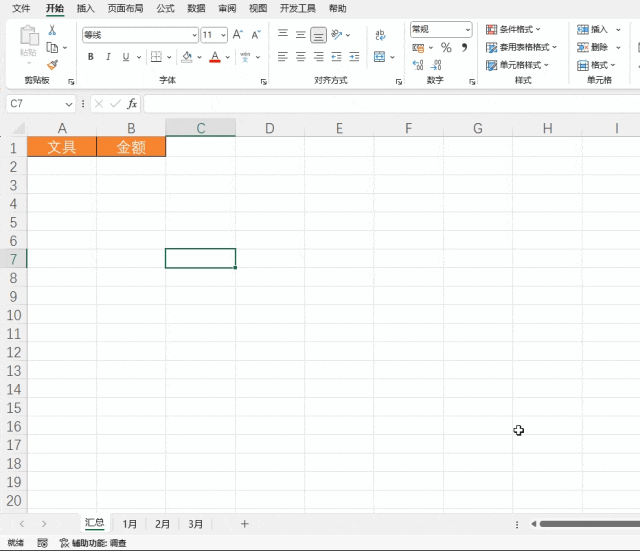The height and width of the screenshot is (551, 640).
Task: Click the select-all corner triangle
Action: click(x=19, y=129)
